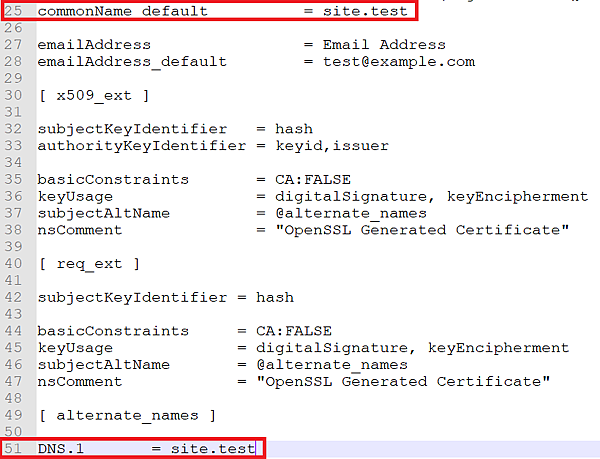Viewport: 600px width, 459px height.
Task: Click the '[ req_ext ]' section header
Action: click(90, 264)
